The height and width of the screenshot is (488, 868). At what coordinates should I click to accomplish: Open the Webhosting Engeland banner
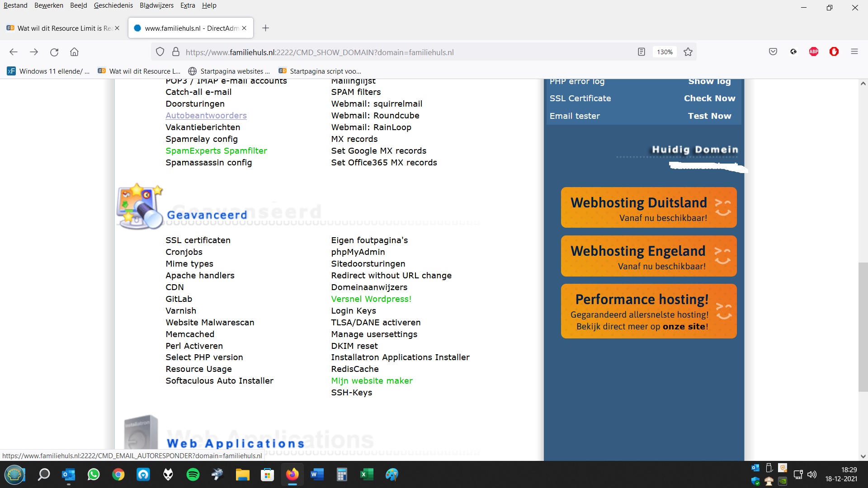tap(649, 256)
